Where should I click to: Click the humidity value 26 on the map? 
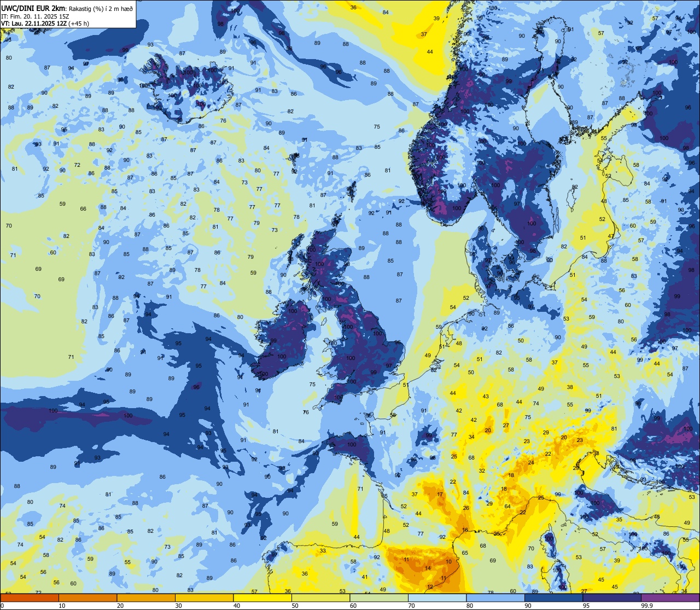[x=466, y=508]
